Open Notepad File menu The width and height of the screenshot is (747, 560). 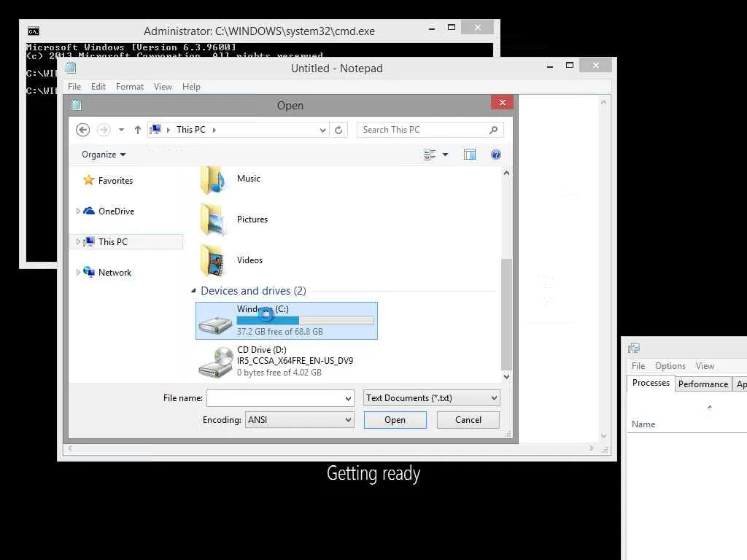pyautogui.click(x=74, y=87)
